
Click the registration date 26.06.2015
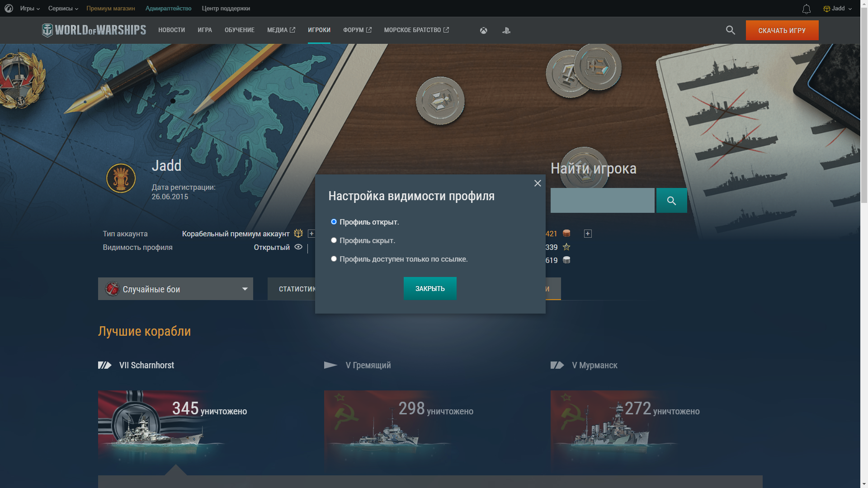pos(170,197)
